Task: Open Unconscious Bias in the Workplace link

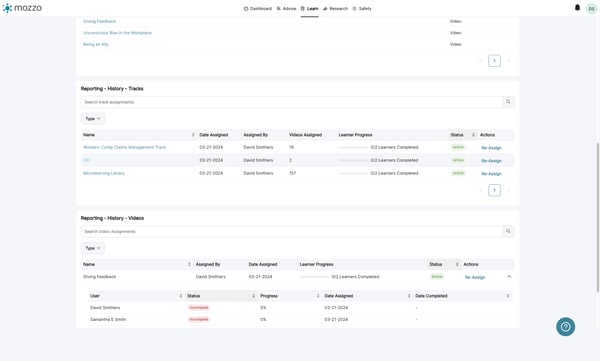Action: coord(117,33)
